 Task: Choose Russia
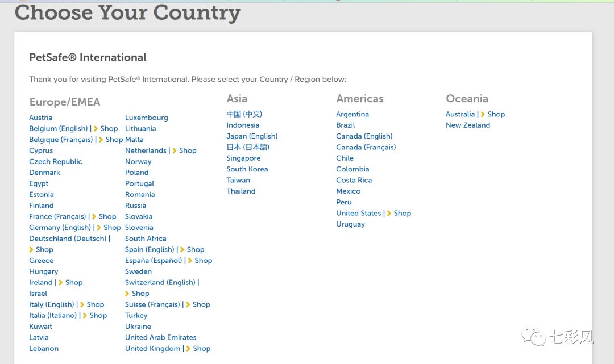135,206
